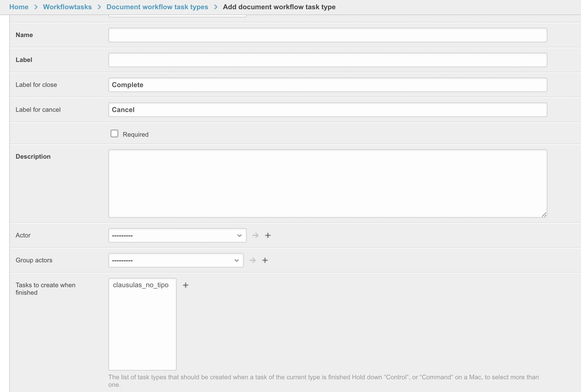
Task: Select clausulas_no_tipo in the task list
Action: click(141, 285)
